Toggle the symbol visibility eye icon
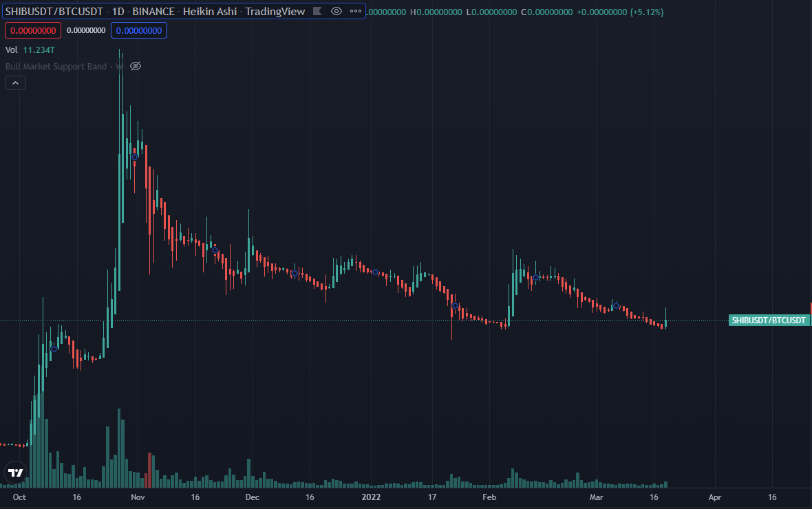This screenshot has width=812, height=509. [x=336, y=11]
